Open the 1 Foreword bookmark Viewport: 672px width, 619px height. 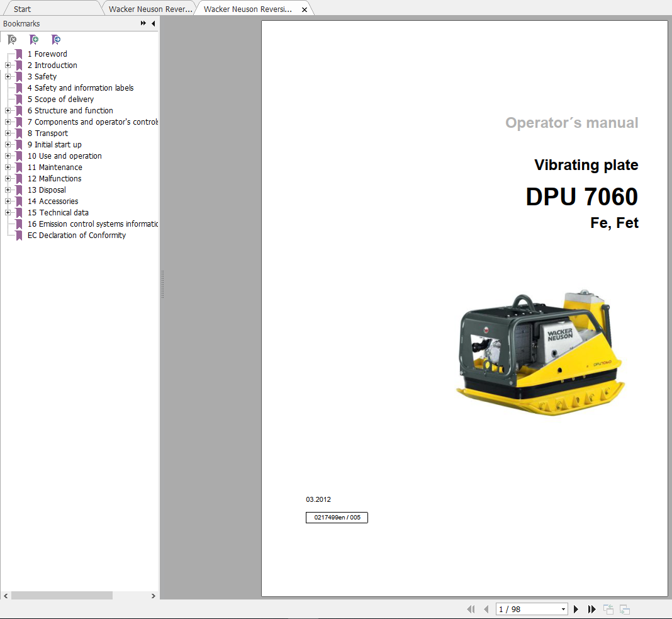coord(47,54)
